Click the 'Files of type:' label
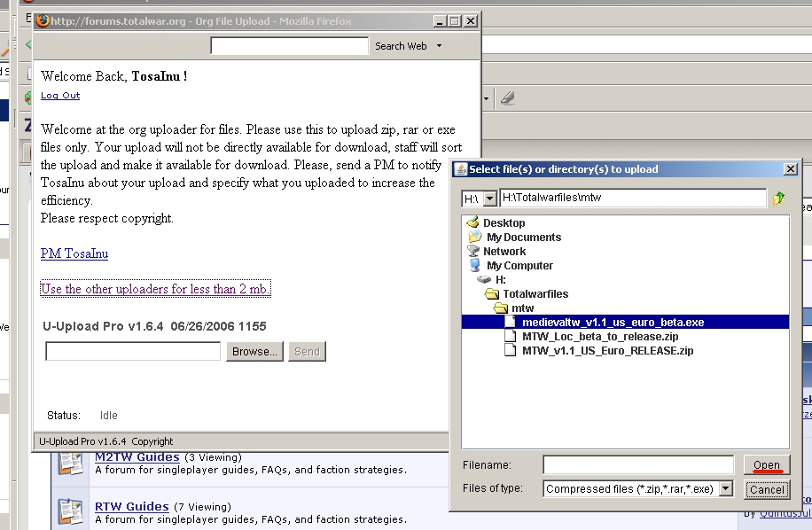812x530 pixels. coord(493,488)
